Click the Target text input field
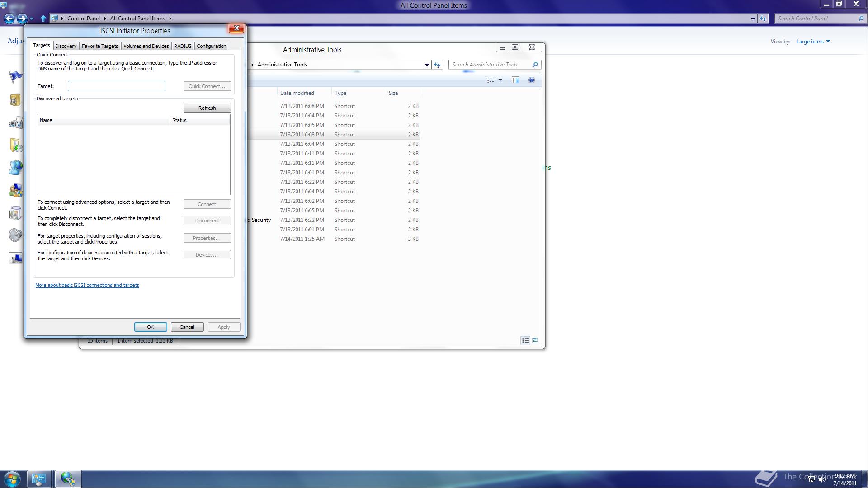Viewport: 868px width, 488px height. coord(117,86)
